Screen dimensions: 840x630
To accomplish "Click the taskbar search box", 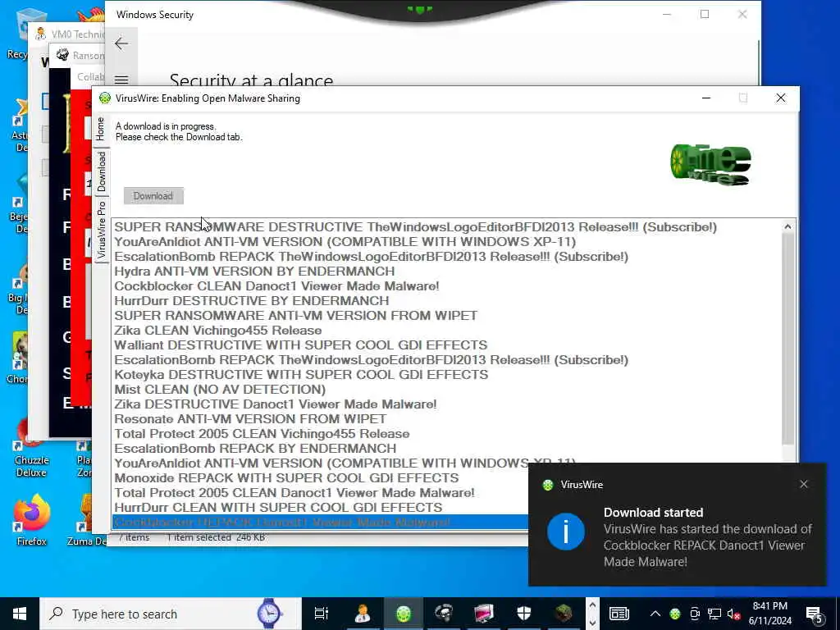I will click(x=171, y=614).
